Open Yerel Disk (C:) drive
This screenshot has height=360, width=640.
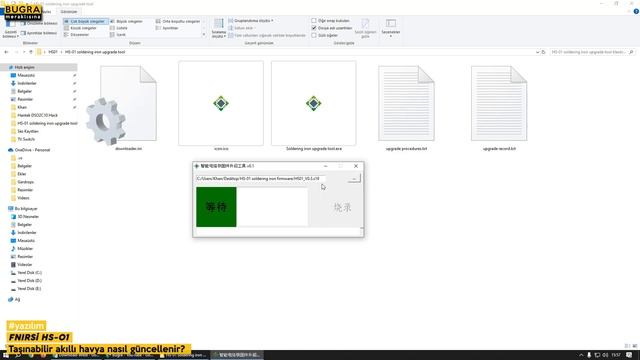29,273
